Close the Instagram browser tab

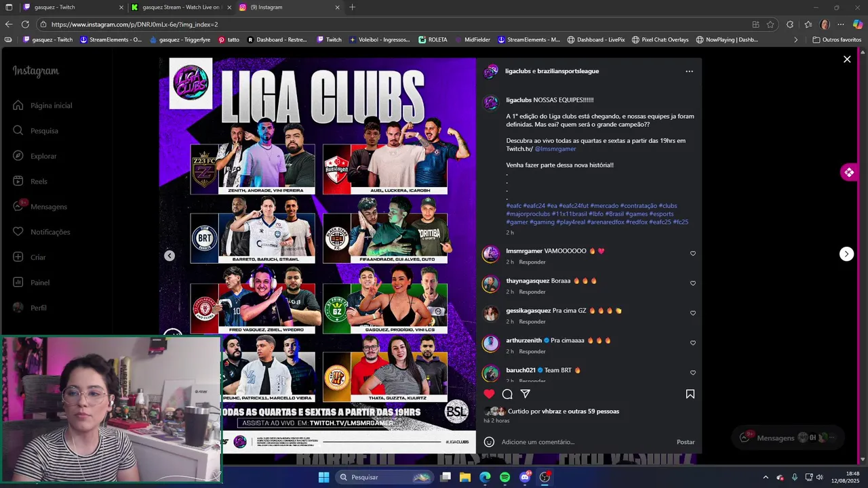tap(337, 7)
